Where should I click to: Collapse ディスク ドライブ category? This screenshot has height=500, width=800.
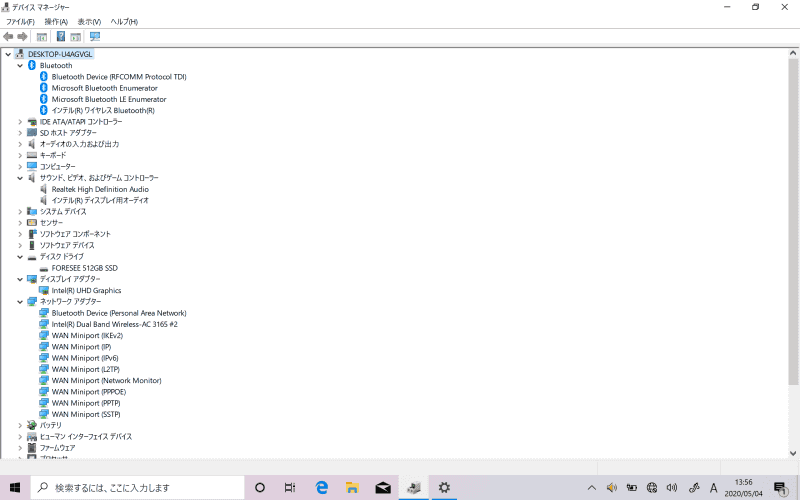(x=20, y=257)
